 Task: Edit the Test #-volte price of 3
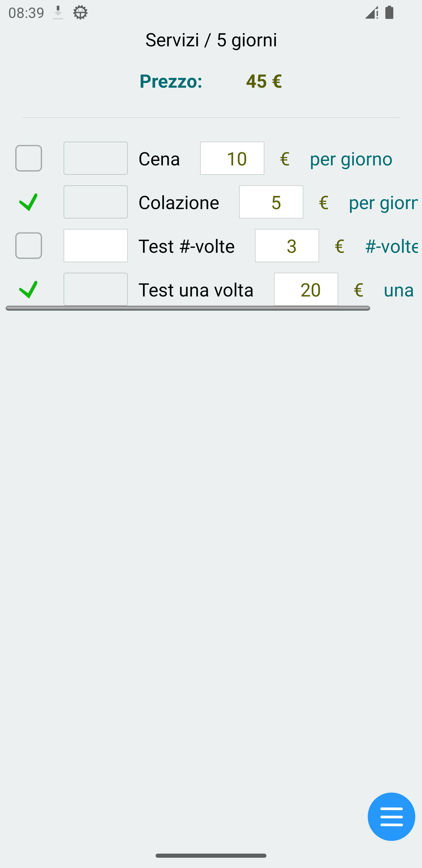pyautogui.click(x=287, y=246)
